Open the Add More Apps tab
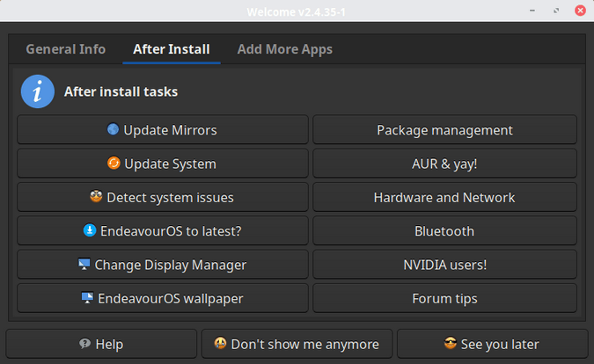This screenshot has height=364, width=594. point(284,49)
